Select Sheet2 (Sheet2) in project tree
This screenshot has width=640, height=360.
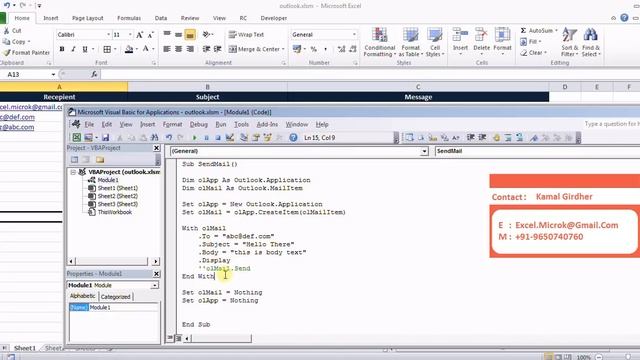point(113,196)
